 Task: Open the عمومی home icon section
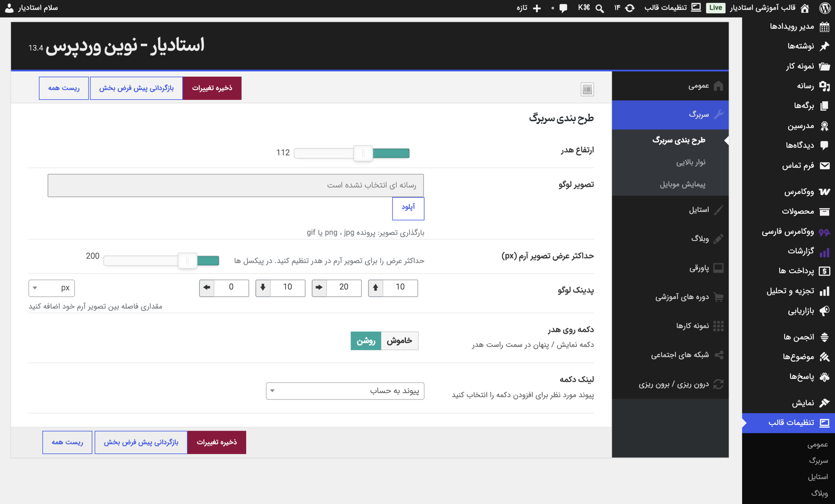coord(670,86)
